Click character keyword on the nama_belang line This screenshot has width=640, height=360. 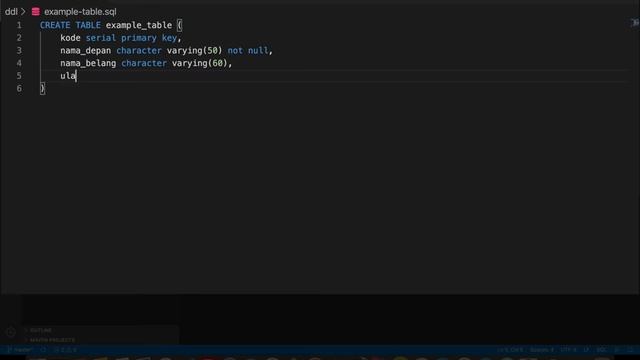point(144,63)
